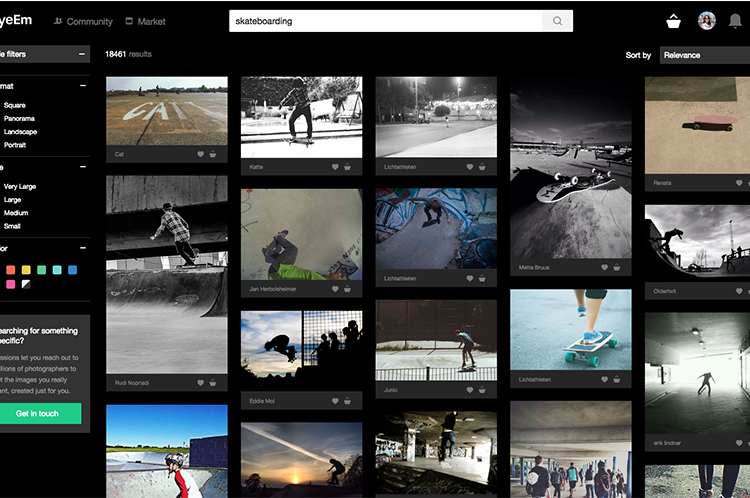Add the Cat photo to basket
This screenshot has width=750, height=498.
(x=213, y=154)
